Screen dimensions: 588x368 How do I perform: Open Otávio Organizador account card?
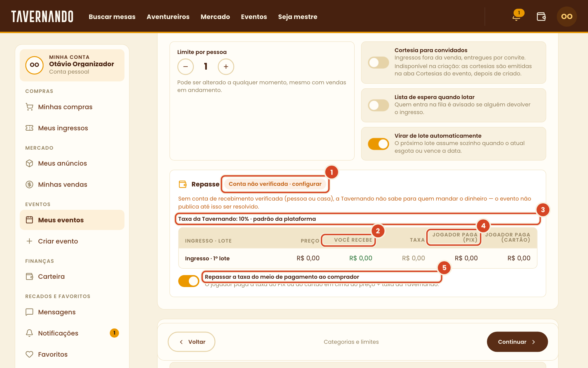pos(72,65)
